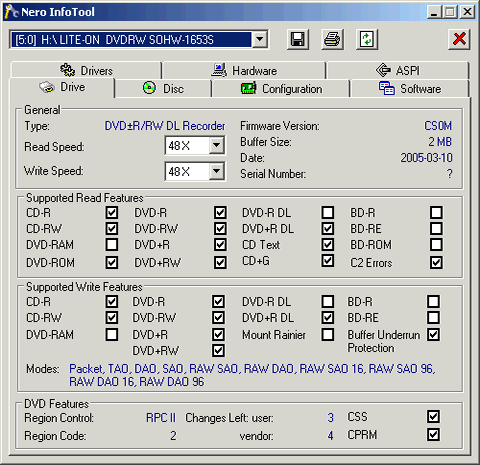The image size is (480, 465).
Task: Toggle BD-ROM read feature checkbox
Action: (x=436, y=245)
